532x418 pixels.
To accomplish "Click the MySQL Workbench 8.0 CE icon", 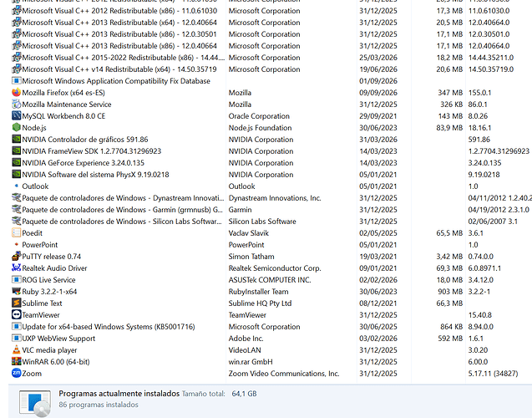I will click(x=17, y=116).
